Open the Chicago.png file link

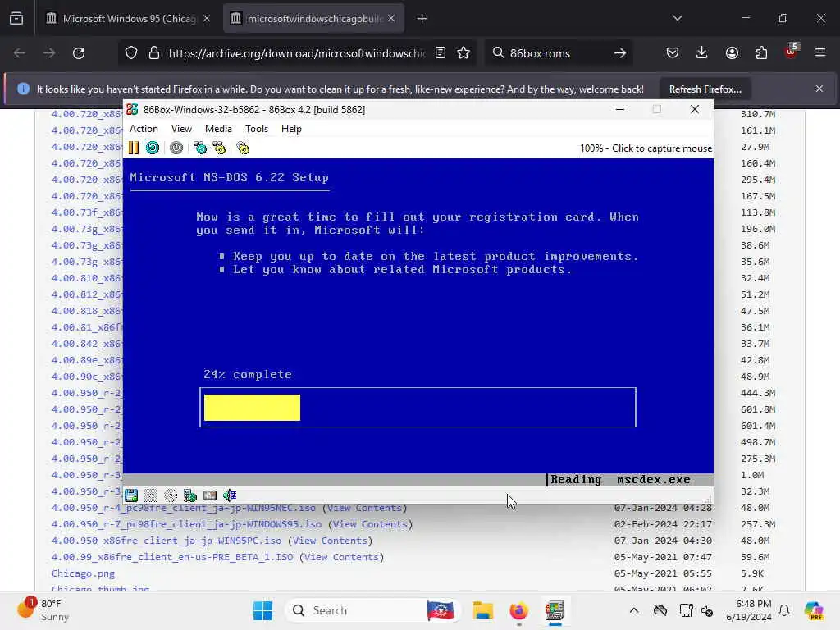pyautogui.click(x=83, y=573)
